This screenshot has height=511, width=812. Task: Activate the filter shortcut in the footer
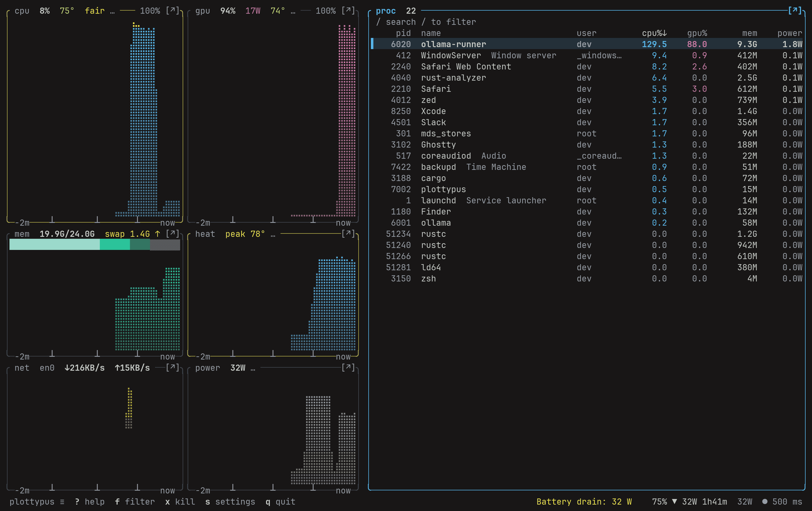tap(135, 502)
